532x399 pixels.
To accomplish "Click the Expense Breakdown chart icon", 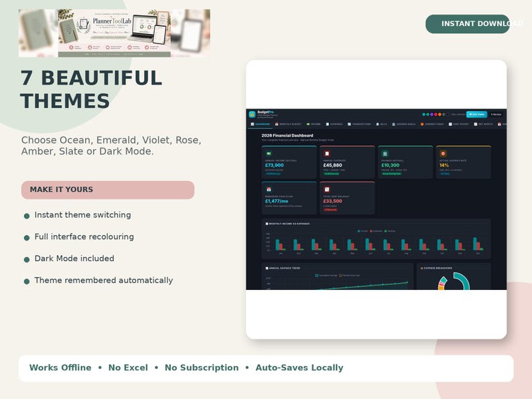I will coord(421,268).
